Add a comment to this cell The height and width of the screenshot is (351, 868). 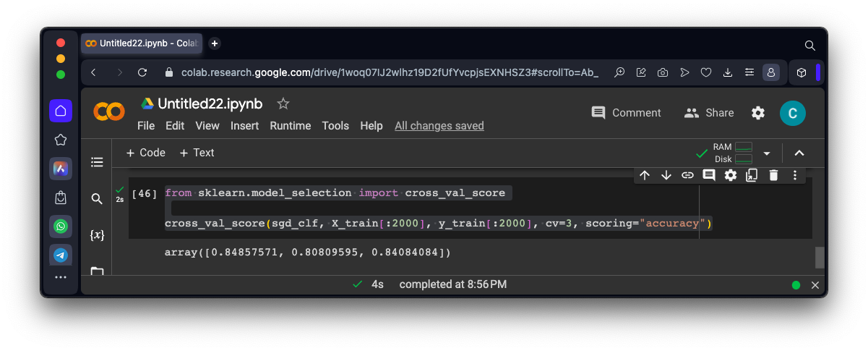click(x=709, y=175)
